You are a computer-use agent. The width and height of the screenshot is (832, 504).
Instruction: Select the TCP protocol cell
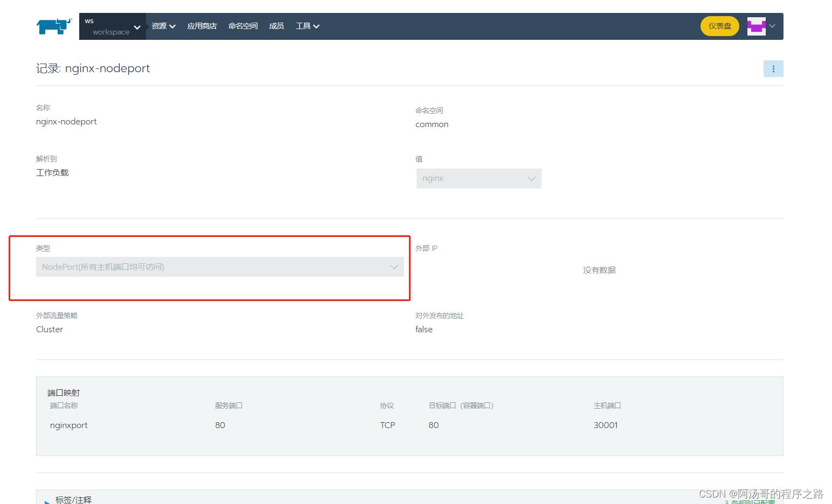tap(387, 425)
